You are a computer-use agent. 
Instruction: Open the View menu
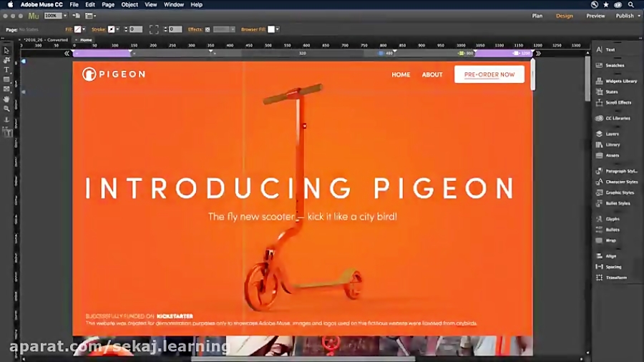(x=151, y=4)
